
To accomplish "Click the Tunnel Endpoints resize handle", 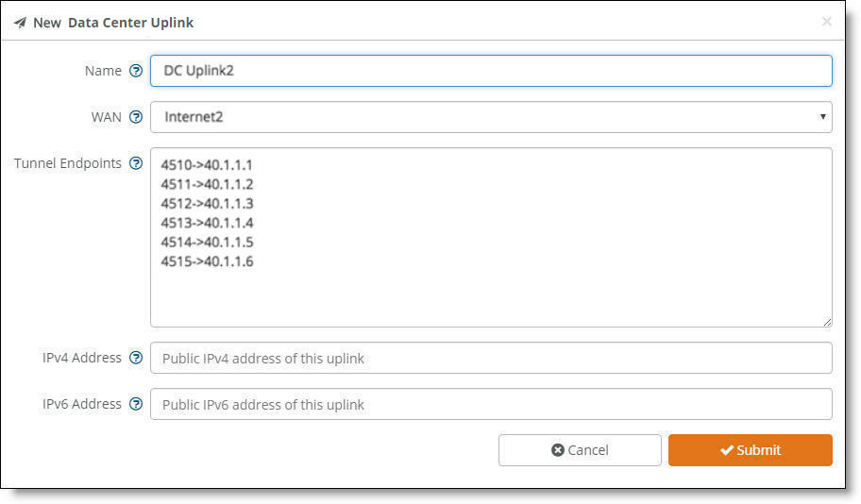I will tap(827, 322).
